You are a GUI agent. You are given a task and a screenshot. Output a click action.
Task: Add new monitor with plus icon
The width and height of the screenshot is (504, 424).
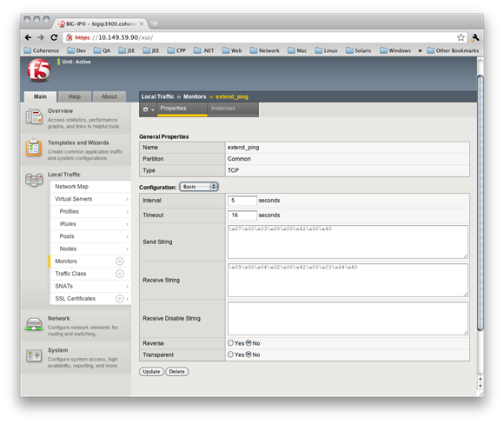(120, 262)
